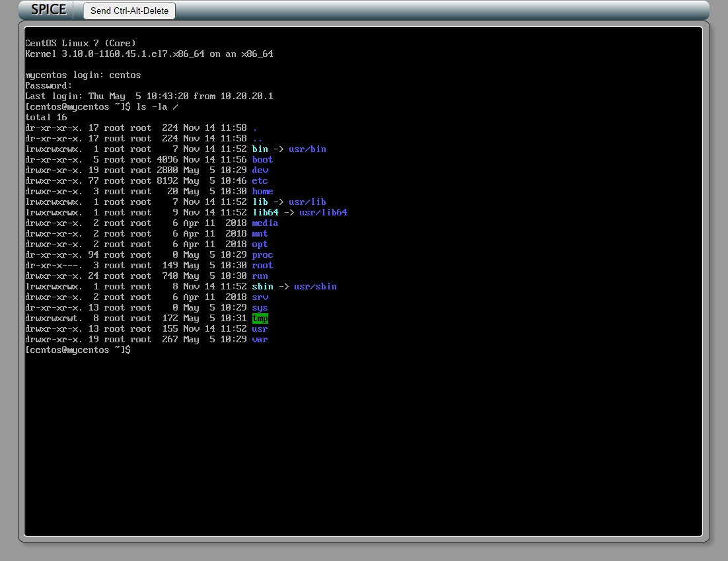Click the 'ls -la /' command text
Image resolution: width=728 pixels, height=561 pixels.
(x=157, y=107)
